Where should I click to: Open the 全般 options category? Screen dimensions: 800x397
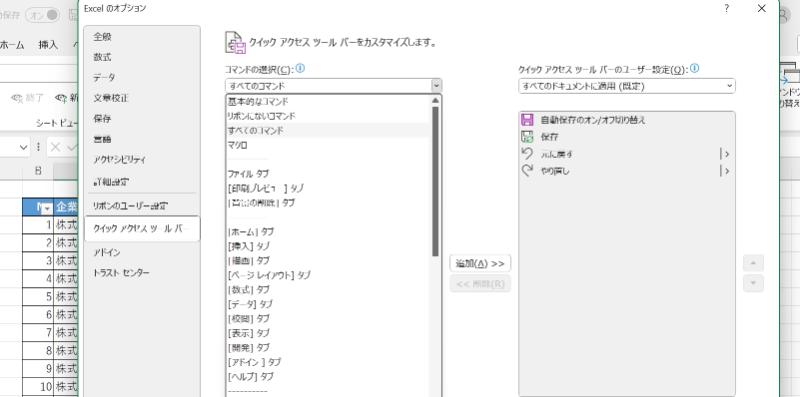click(142, 37)
